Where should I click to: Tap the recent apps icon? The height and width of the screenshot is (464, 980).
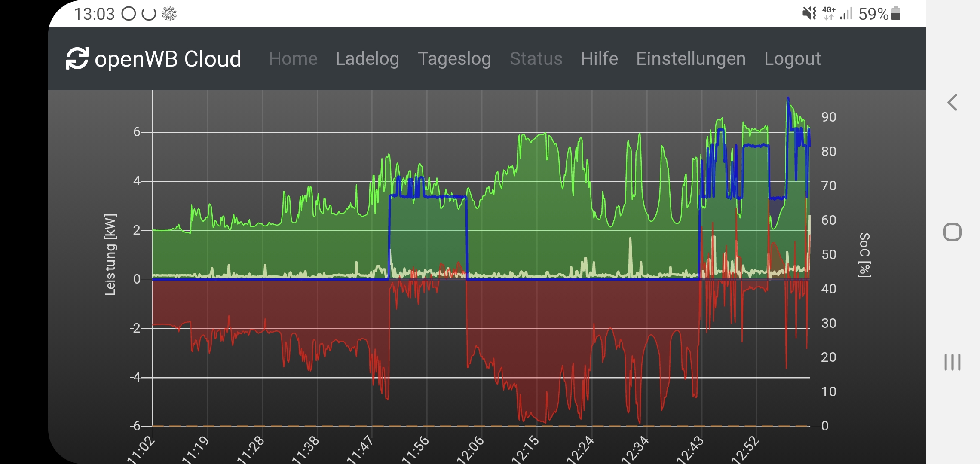(952, 362)
